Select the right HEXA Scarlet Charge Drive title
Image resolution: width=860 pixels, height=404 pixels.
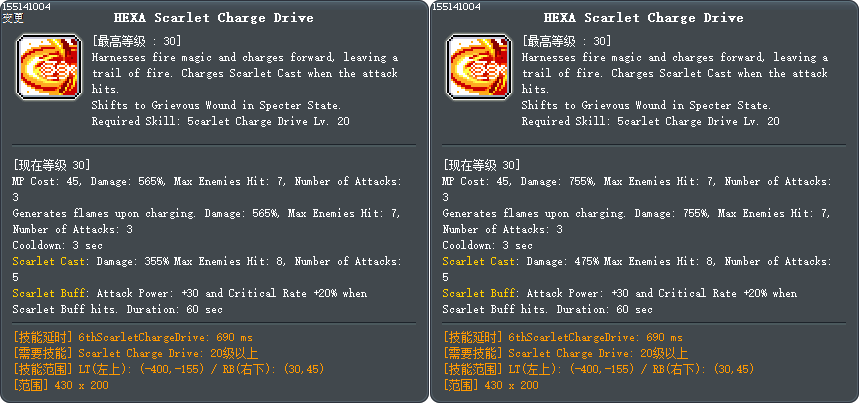click(644, 18)
